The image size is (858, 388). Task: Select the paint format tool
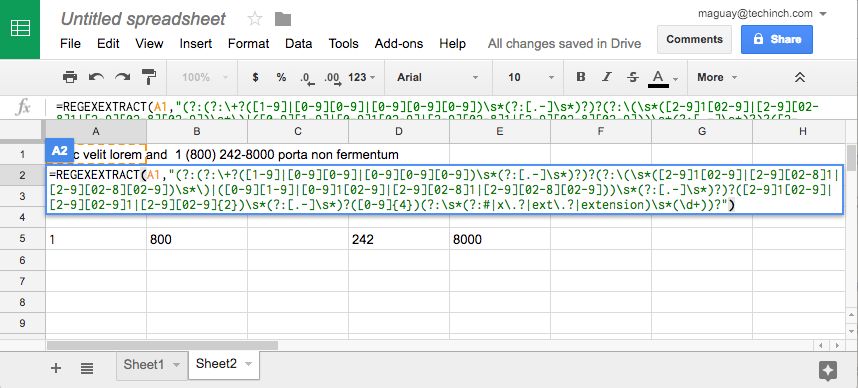coord(149,77)
